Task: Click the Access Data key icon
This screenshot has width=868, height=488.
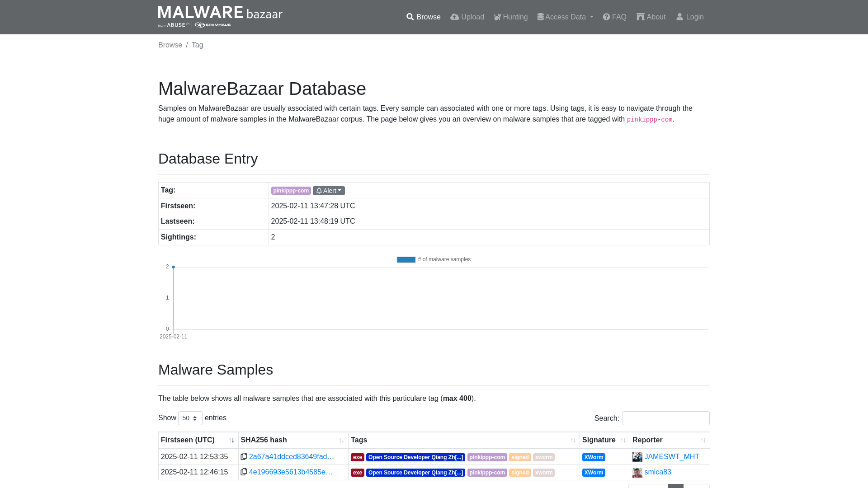Action: point(541,17)
